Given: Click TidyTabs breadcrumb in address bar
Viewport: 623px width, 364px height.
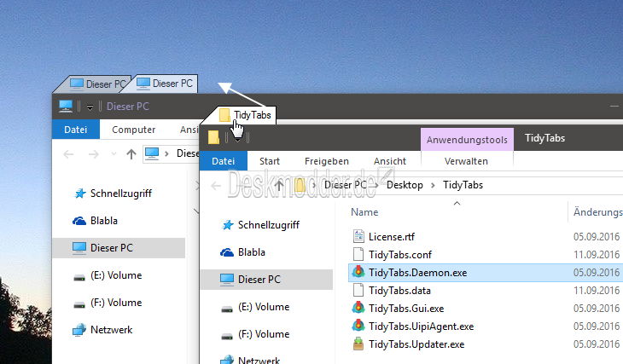Looking at the screenshot, I should coord(463,185).
